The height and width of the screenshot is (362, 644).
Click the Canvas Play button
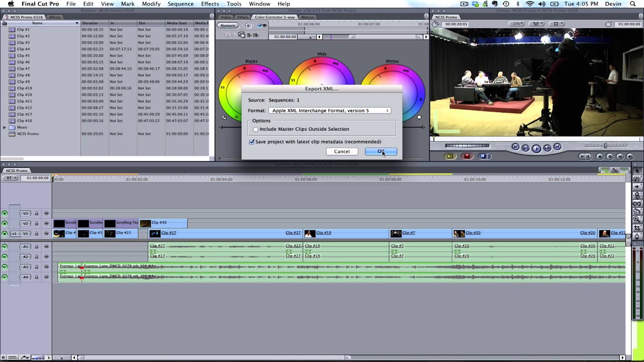coord(536,148)
